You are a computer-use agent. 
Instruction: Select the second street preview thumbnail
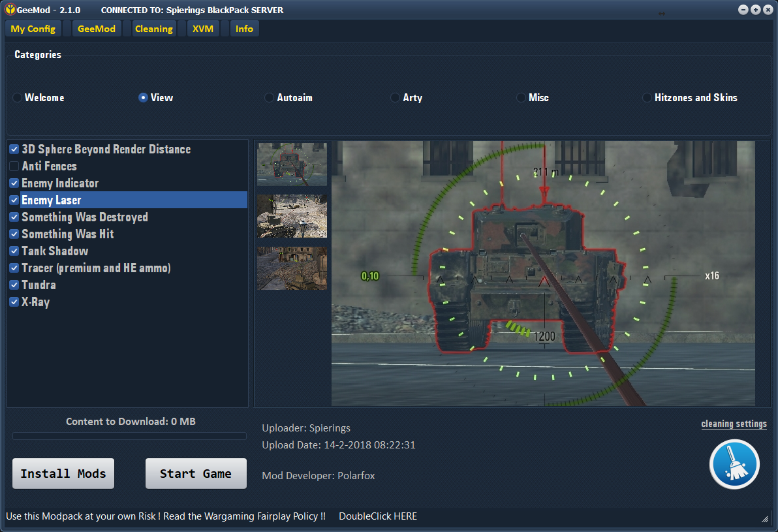[x=292, y=216]
